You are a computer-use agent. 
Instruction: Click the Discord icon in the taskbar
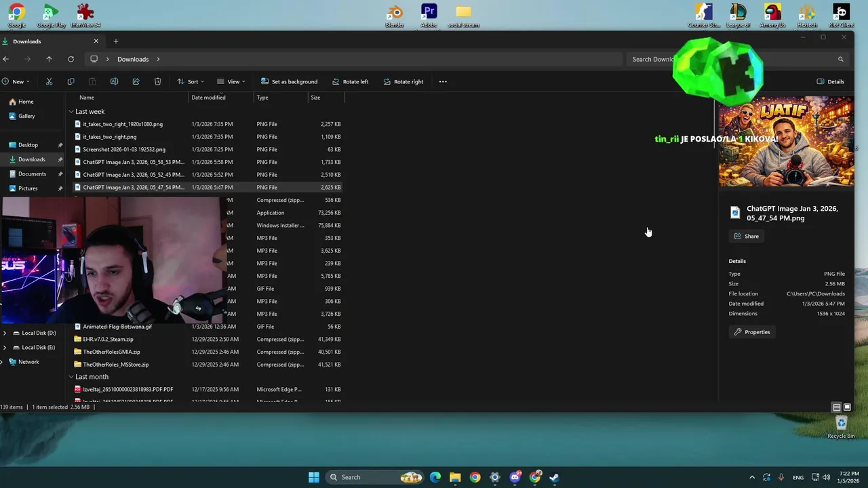[515, 477]
